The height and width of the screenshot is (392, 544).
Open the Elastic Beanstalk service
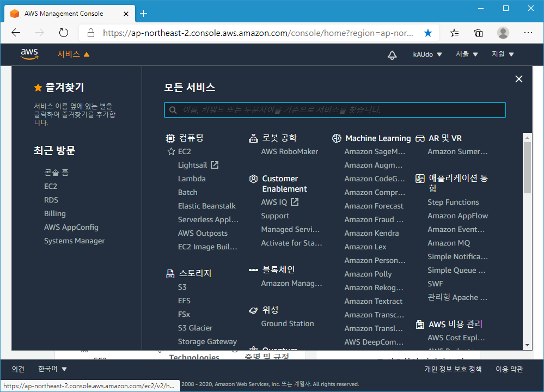point(207,206)
